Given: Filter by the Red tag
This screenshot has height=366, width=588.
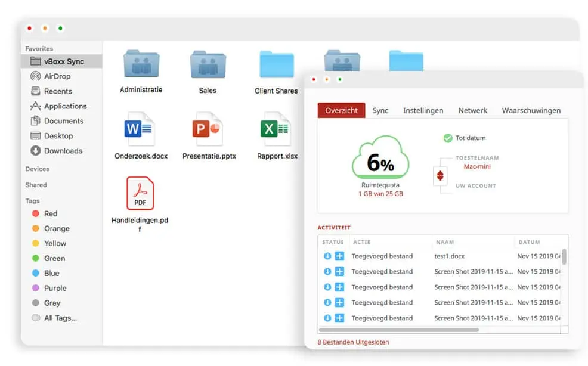Looking at the screenshot, I should tap(51, 214).
